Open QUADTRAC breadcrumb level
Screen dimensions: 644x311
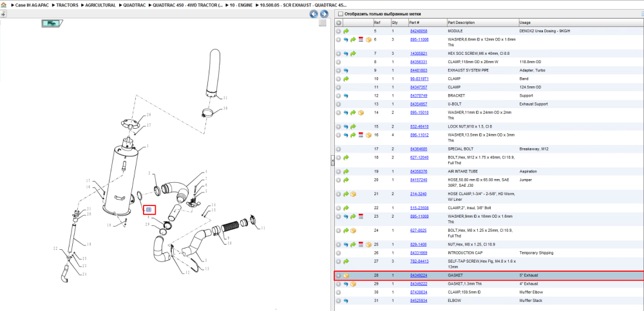135,5
